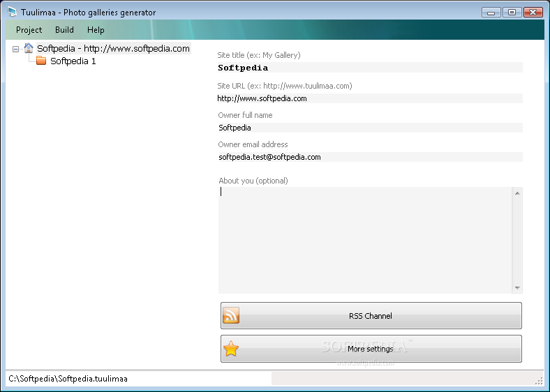This screenshot has width=550, height=392.
Task: Click the orange RSS feed icon
Action: pyautogui.click(x=231, y=315)
